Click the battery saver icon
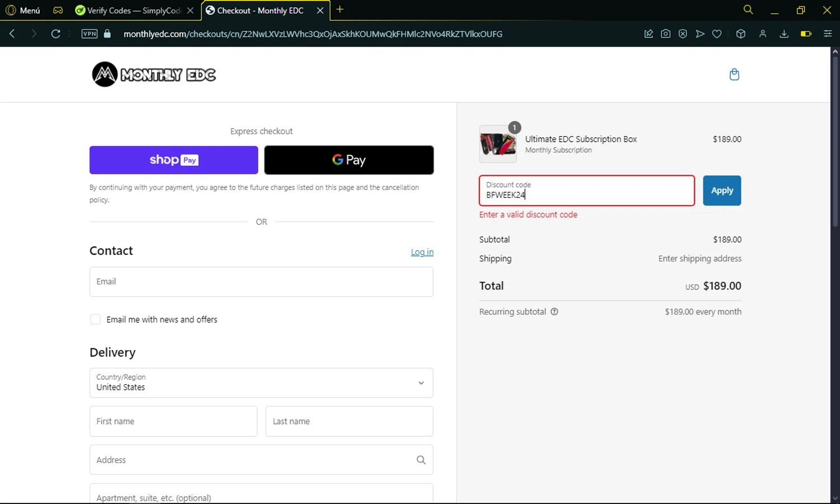 click(806, 34)
